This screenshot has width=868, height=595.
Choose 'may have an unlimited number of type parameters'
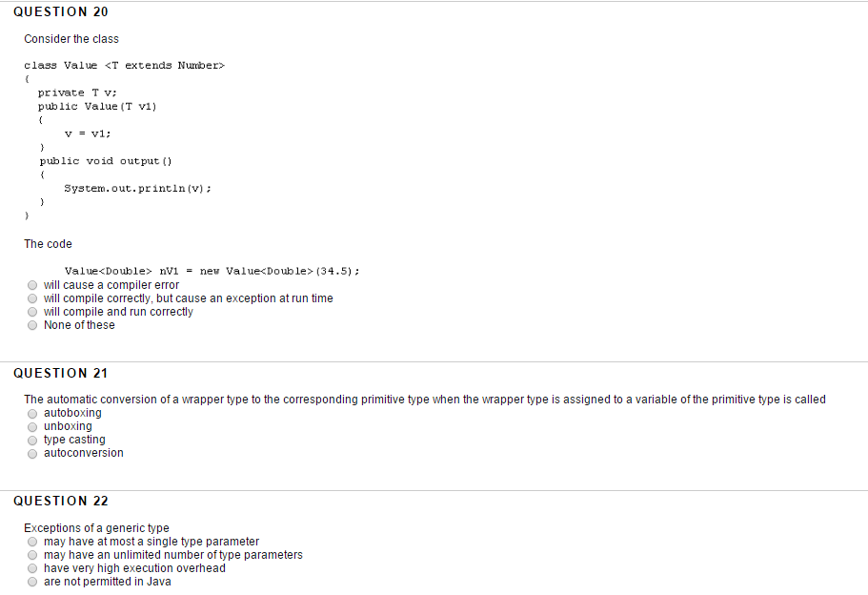point(32,555)
